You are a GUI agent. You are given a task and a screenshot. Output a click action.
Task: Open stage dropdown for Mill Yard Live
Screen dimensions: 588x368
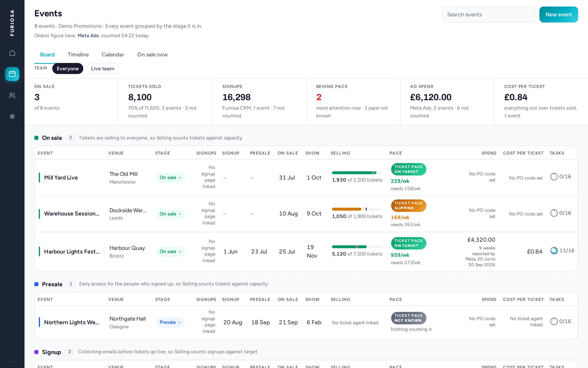[171, 178]
